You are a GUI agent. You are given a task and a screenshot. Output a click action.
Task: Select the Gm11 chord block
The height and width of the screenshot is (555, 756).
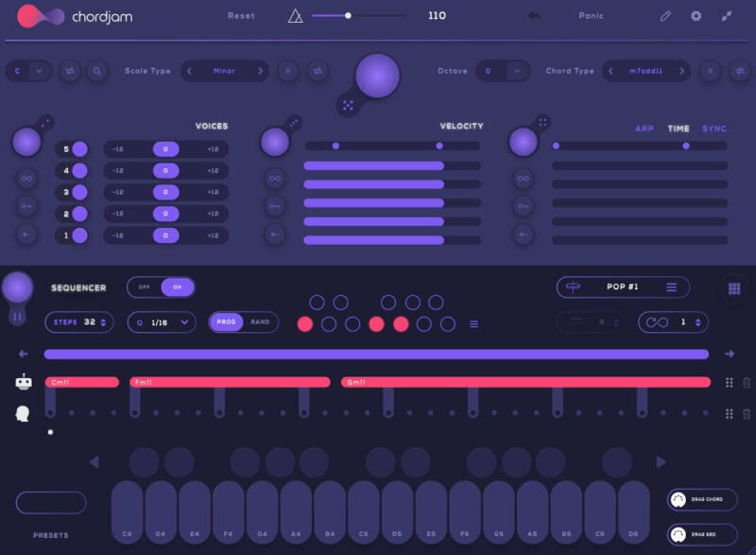point(525,382)
